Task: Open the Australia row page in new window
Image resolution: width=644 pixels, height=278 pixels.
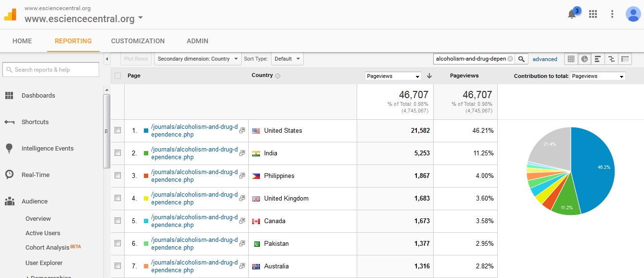Action: click(242, 266)
